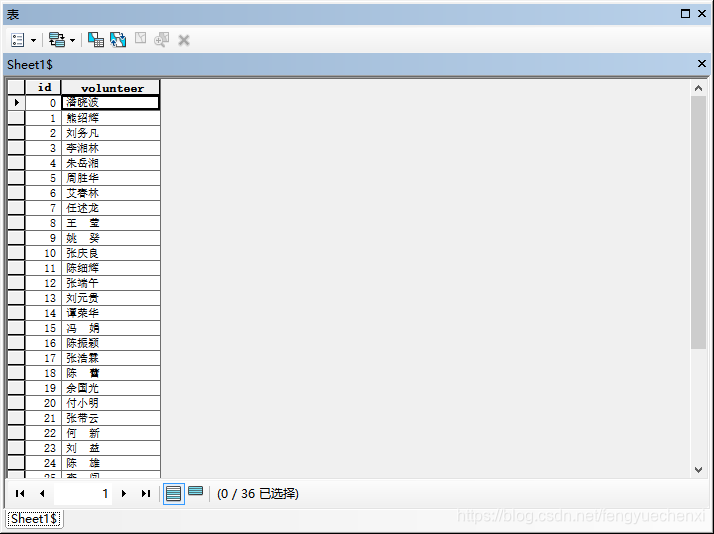Screen dimensions: 714x534
Task: Click the id cell with value 22
Action: 43,433
